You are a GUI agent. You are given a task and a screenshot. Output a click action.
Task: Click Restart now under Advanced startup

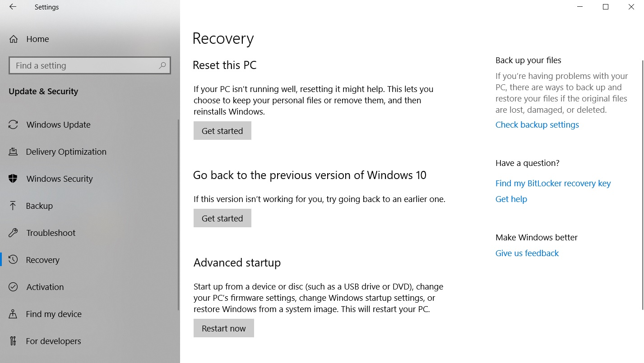(x=224, y=328)
